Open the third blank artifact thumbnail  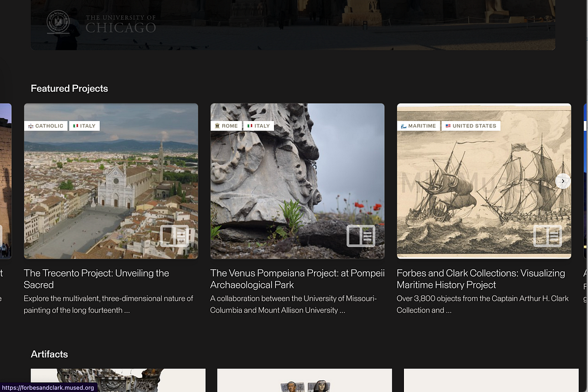pyautogui.click(x=491, y=380)
